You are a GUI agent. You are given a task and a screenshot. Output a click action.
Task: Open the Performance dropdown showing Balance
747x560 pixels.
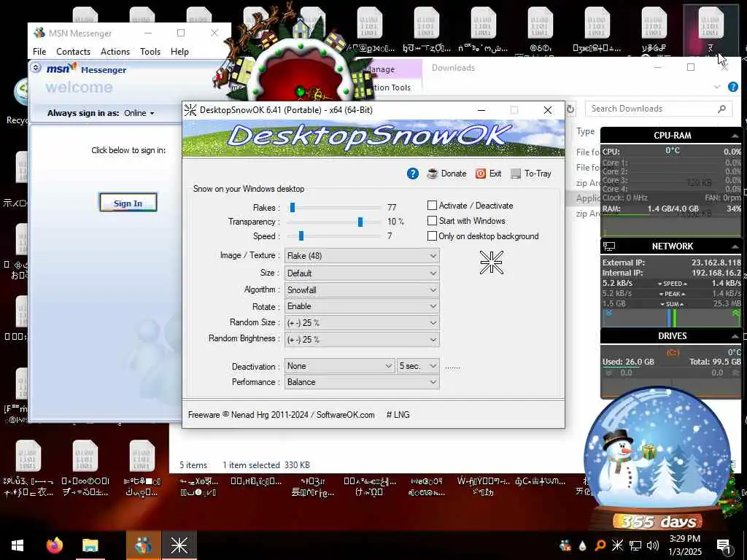pos(362,382)
